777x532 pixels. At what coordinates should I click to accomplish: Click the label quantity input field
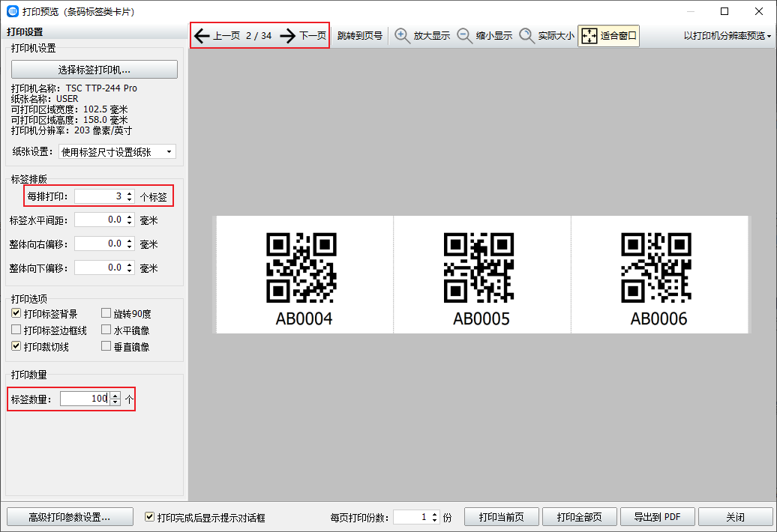pyautogui.click(x=84, y=399)
